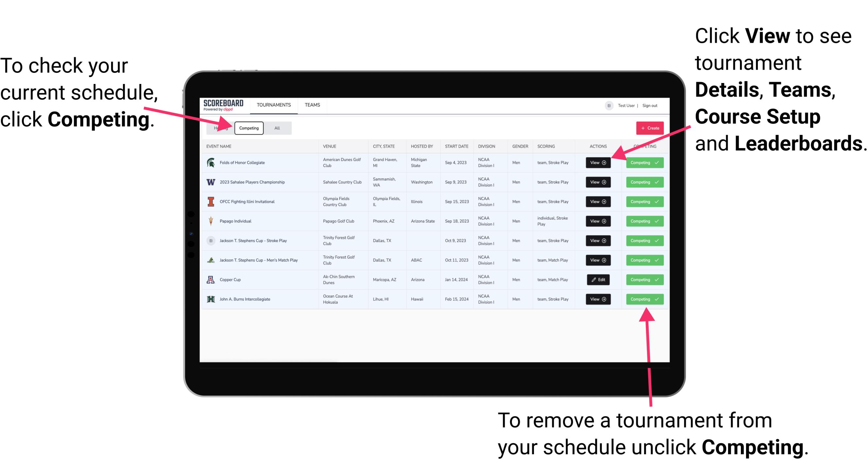Image resolution: width=868 pixels, height=467 pixels.
Task: Click the Tournaments menu item
Action: (x=273, y=105)
